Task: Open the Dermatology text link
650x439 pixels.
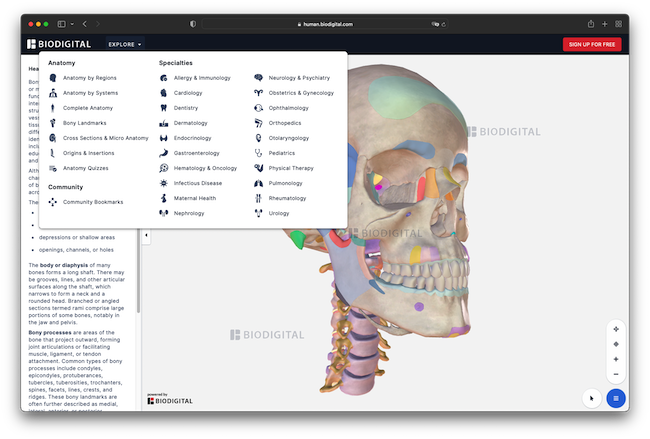Action: coord(191,123)
